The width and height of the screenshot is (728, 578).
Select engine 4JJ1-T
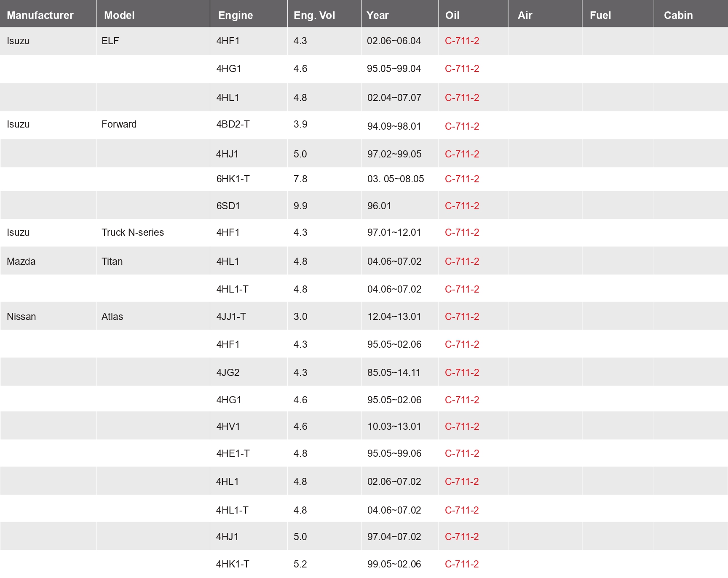231,317
